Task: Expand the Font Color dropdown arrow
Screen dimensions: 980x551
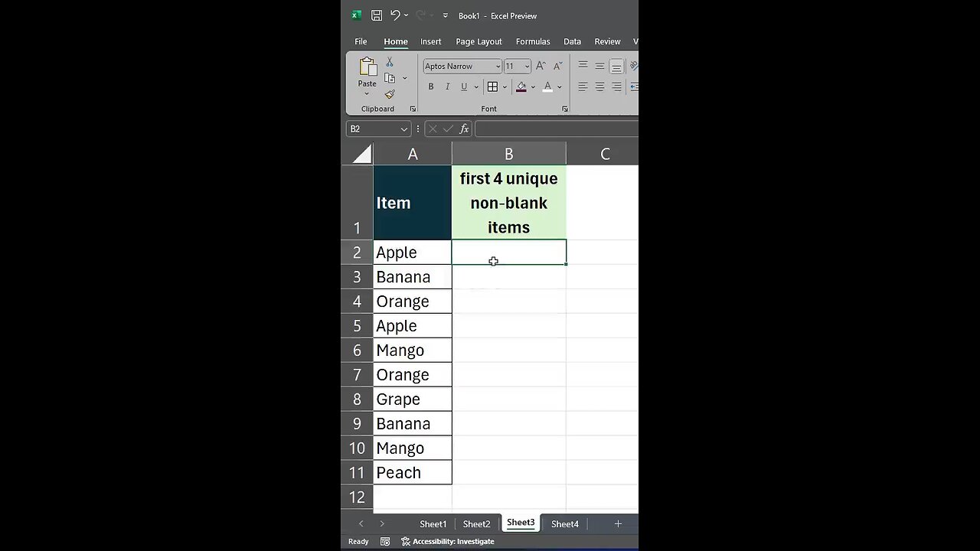Action: 560,87
